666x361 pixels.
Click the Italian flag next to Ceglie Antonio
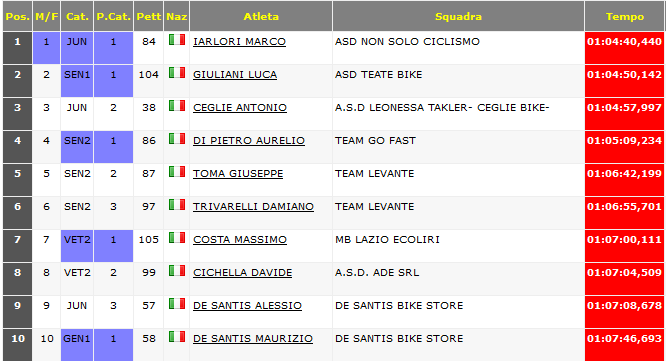pyautogui.click(x=177, y=106)
